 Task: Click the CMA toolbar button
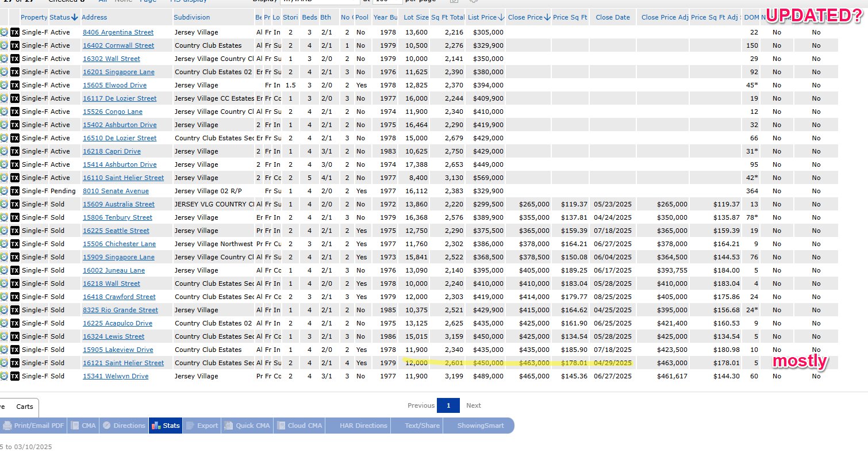point(83,426)
